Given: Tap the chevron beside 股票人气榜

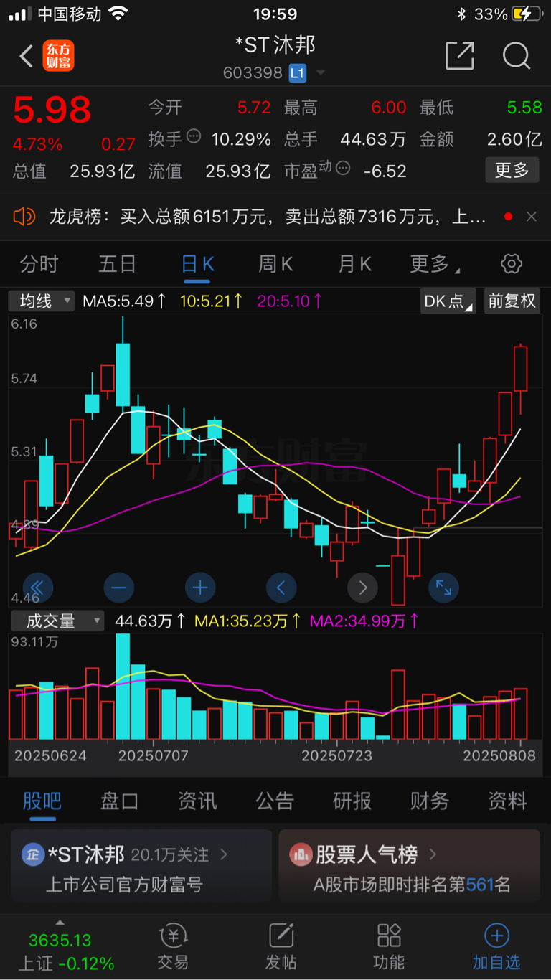Looking at the screenshot, I should (x=433, y=854).
